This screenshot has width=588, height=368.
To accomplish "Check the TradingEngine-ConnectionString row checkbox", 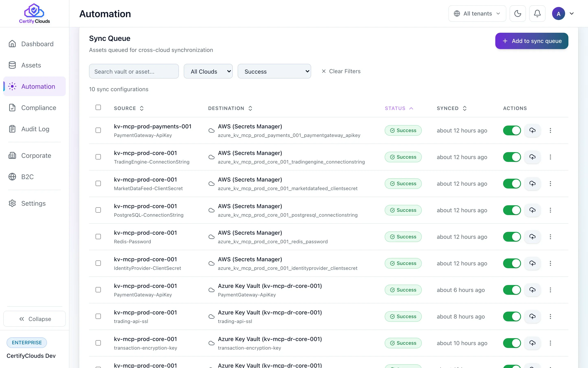I will 98,157.
